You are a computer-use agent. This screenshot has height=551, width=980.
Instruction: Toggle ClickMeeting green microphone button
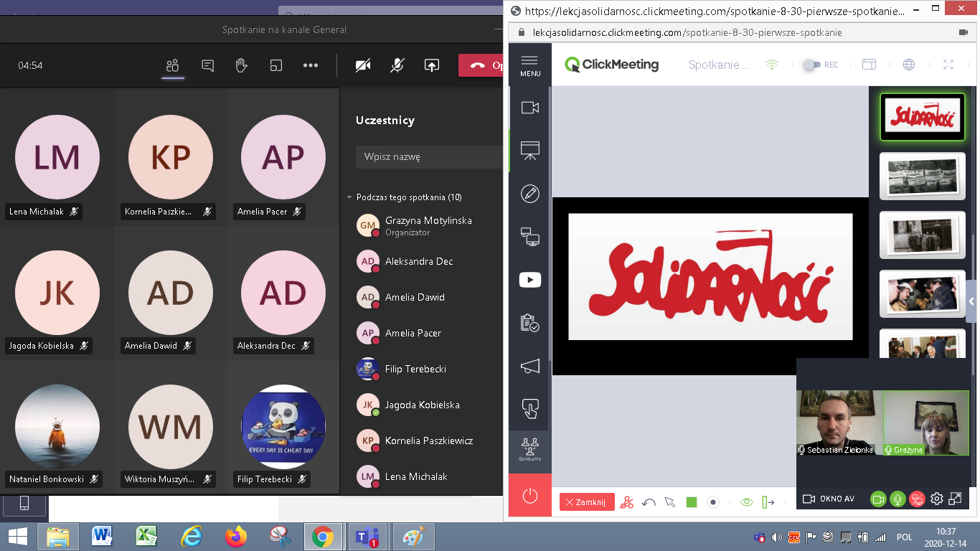(897, 499)
